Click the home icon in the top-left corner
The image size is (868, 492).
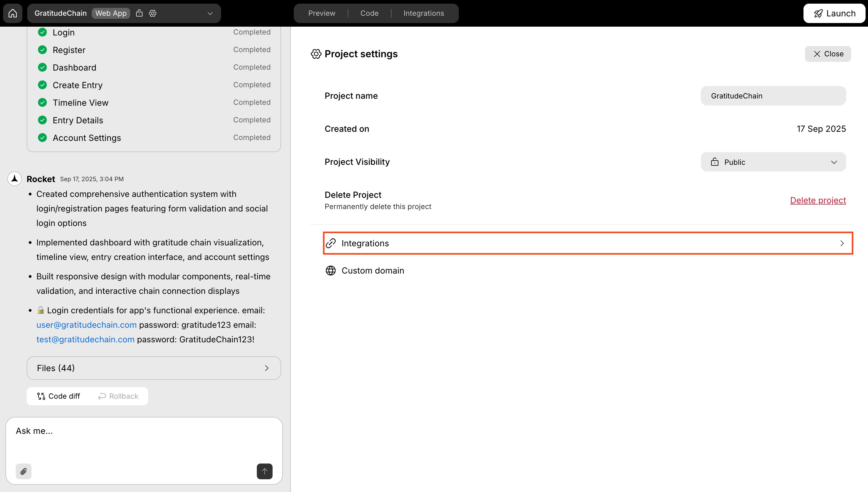(x=12, y=13)
